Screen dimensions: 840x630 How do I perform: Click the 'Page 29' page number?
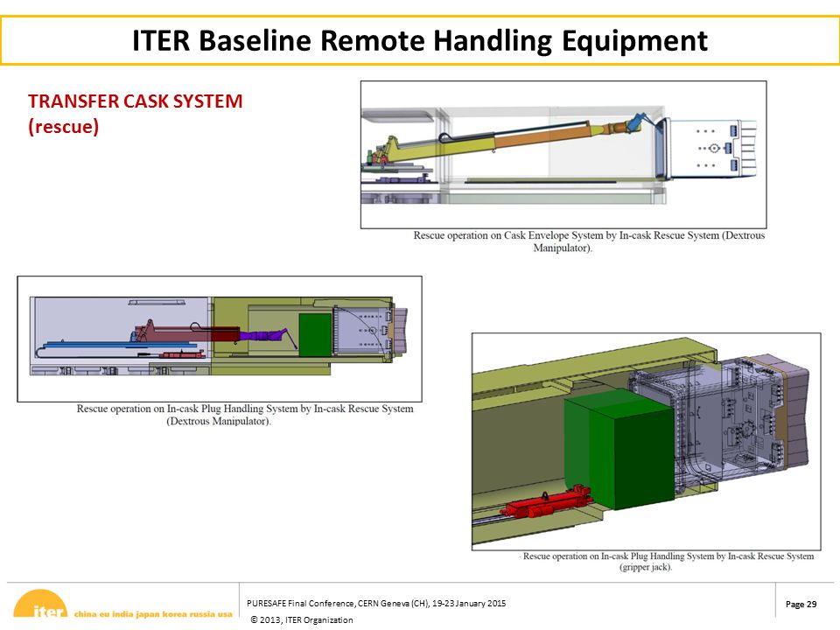click(801, 604)
